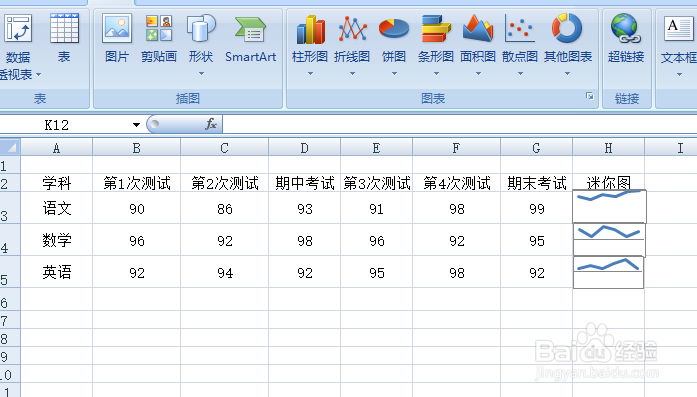Viewport: 697px width, 397px height.
Task: Expand the 形状 dropdown arrow
Action: click(x=201, y=73)
